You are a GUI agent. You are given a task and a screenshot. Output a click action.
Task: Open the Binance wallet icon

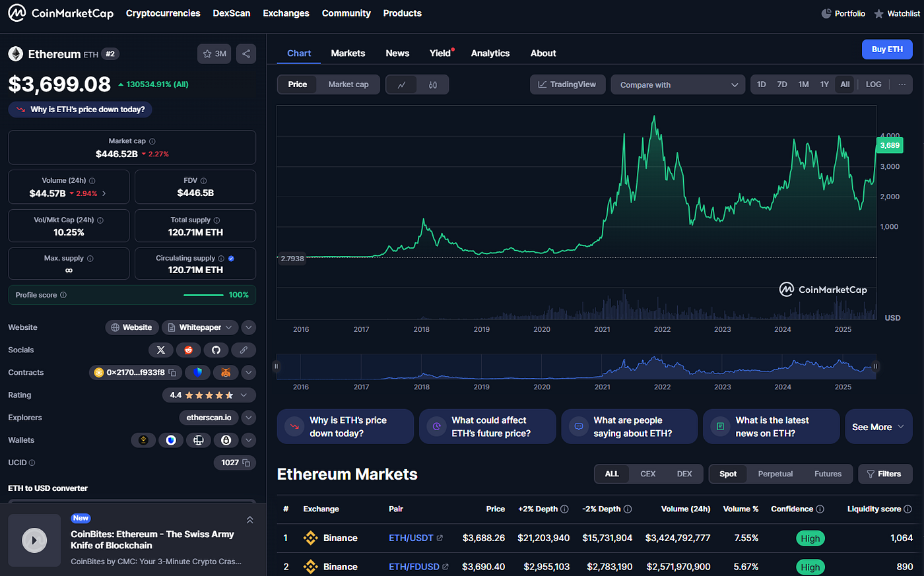(x=143, y=440)
